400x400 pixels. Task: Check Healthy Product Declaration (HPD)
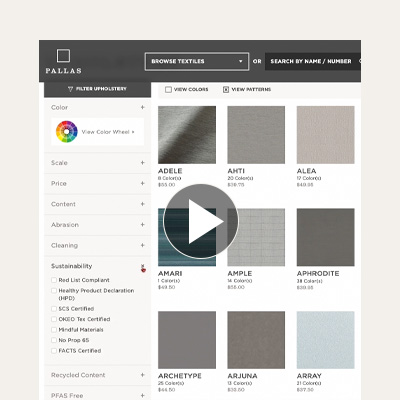point(54,291)
